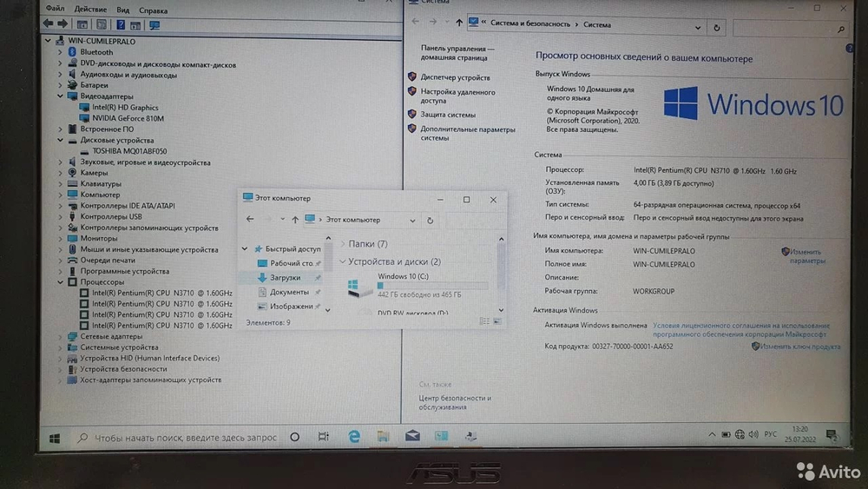The width and height of the screenshot is (868, 489).
Task: Open address dropdown in Этот компьютер window
Action: (412, 221)
